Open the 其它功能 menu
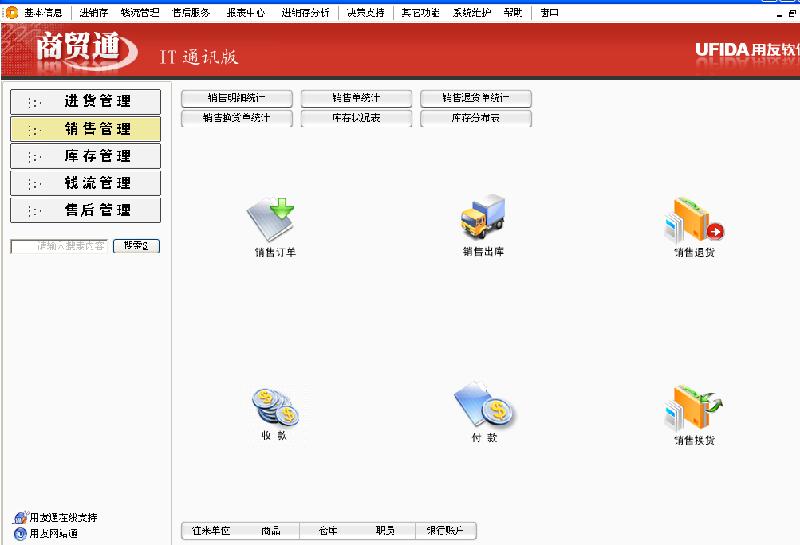 420,13
